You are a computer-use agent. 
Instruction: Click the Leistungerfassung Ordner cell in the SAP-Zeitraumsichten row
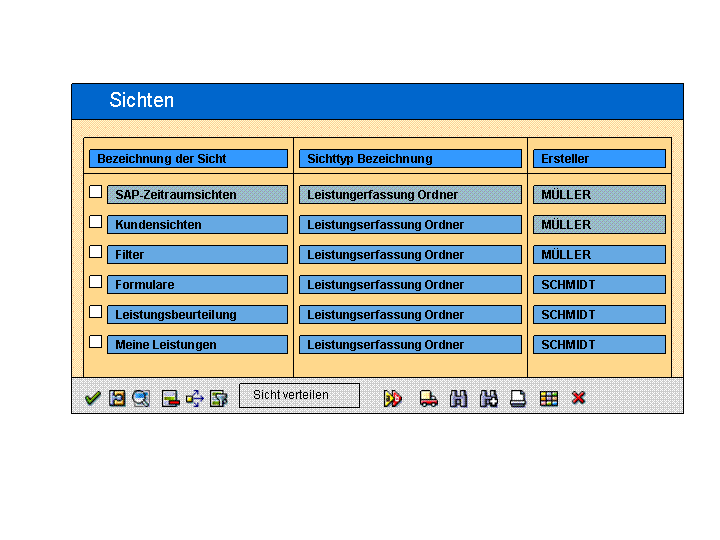(x=410, y=194)
